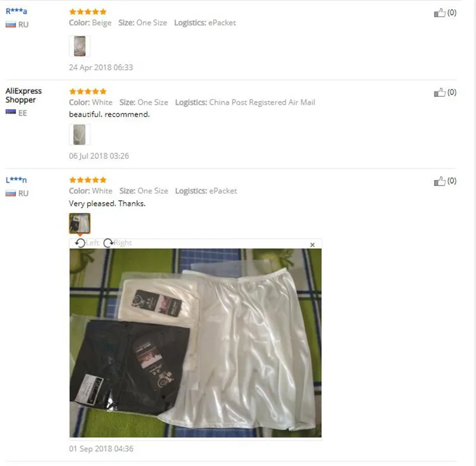Click the like count on L***n's review
The width and height of the screenshot is (476, 466).
452,181
